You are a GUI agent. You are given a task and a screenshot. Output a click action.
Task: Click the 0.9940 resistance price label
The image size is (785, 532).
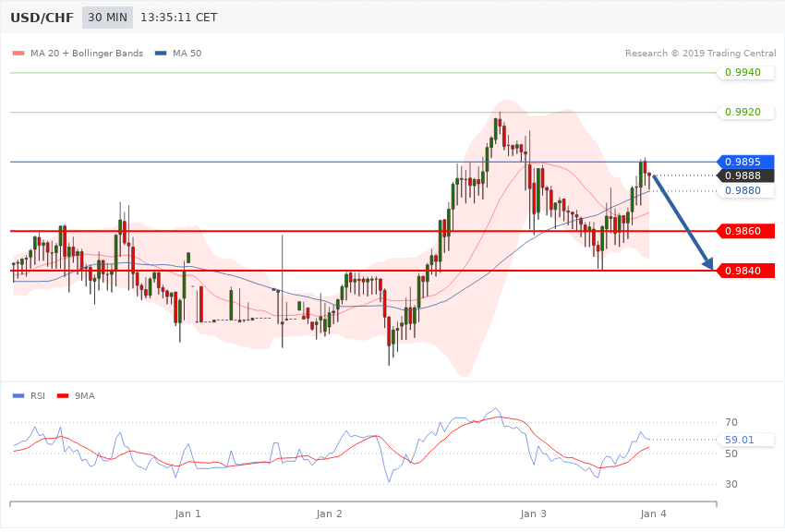tap(746, 73)
